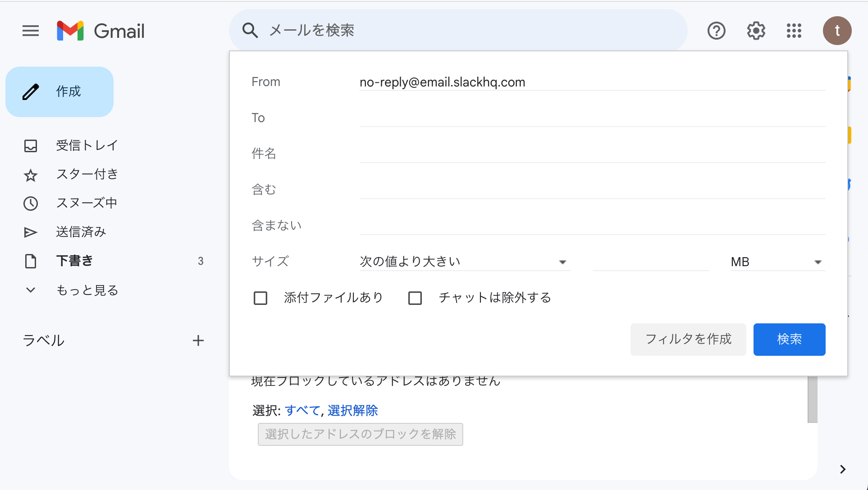Click the To input field
Image resolution: width=868 pixels, height=490 pixels.
pos(592,118)
